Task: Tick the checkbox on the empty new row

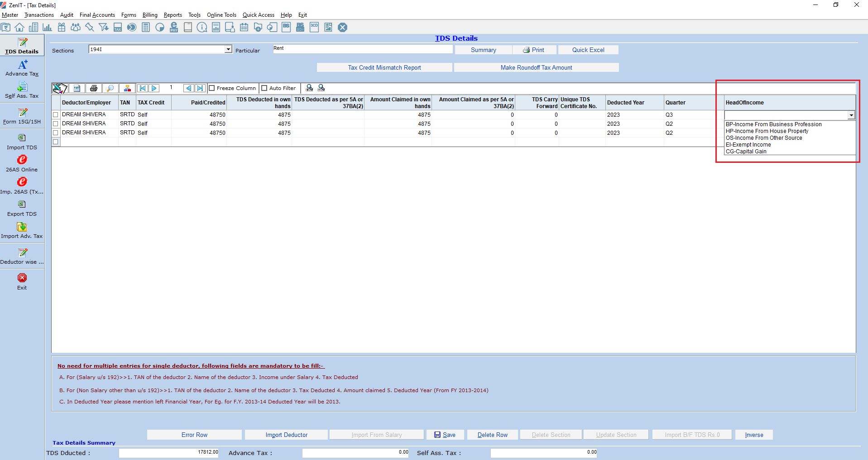Action: click(56, 142)
